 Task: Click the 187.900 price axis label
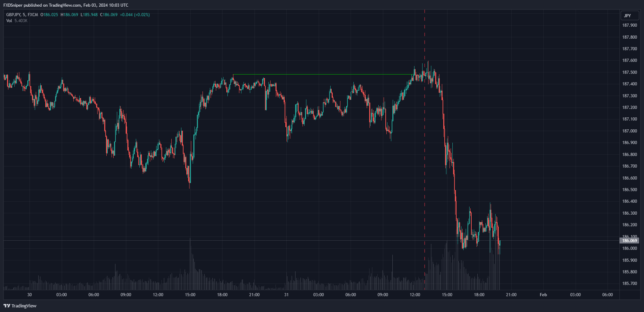tap(629, 25)
